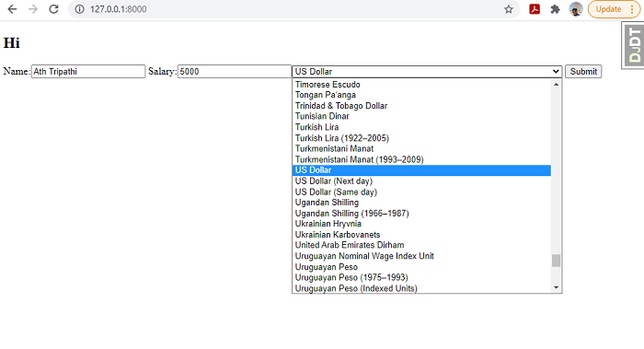Click the currency list scrollbar thumb
This screenshot has height=349, width=644.
click(x=556, y=261)
